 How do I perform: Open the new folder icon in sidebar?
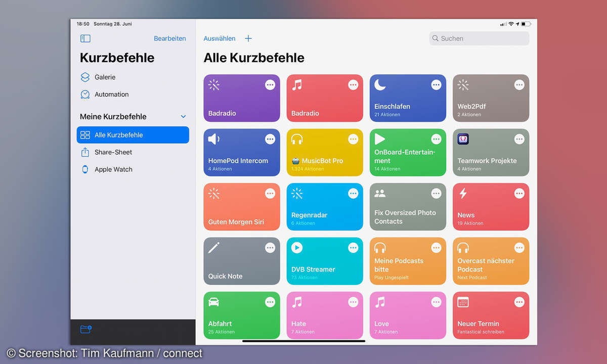86,329
